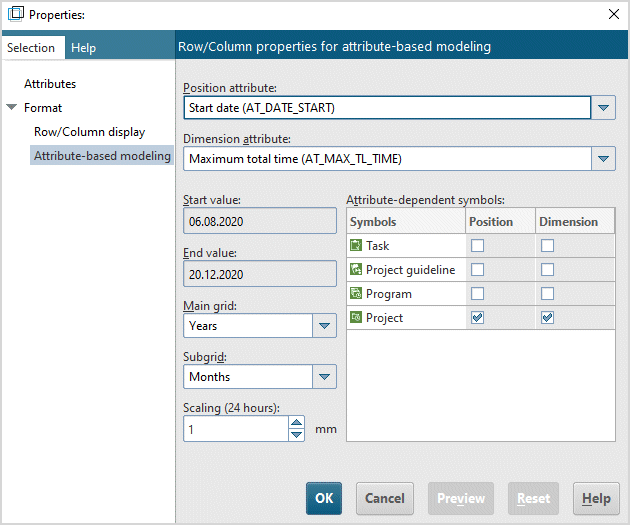Viewport: 630px width, 525px height.
Task: Select Format in the navigation tree
Action: point(43,108)
